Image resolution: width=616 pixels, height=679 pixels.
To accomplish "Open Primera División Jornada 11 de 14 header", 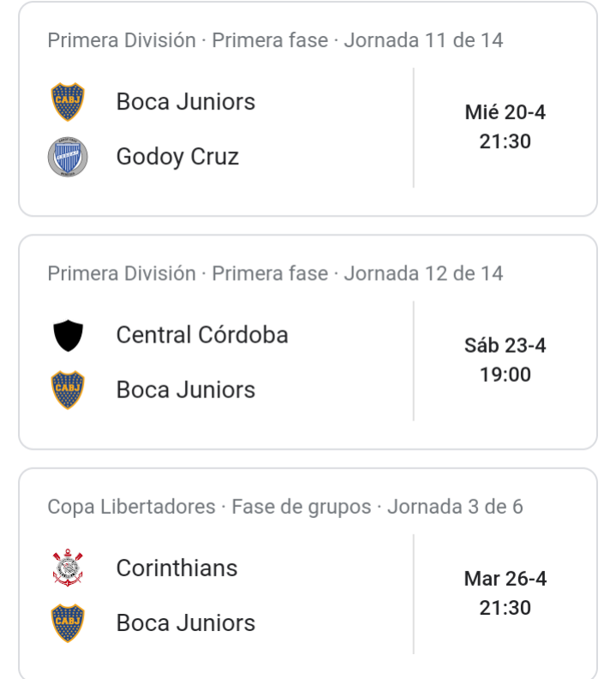I will pos(275,40).
